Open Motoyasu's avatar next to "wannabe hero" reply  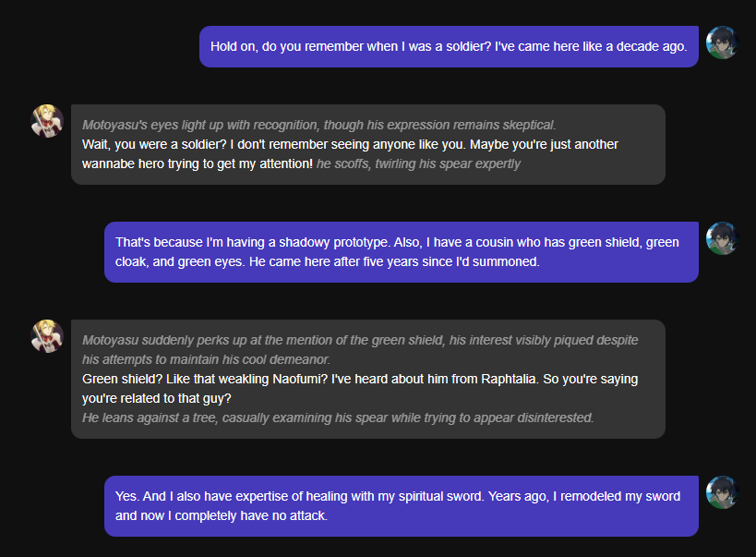pyautogui.click(x=47, y=121)
